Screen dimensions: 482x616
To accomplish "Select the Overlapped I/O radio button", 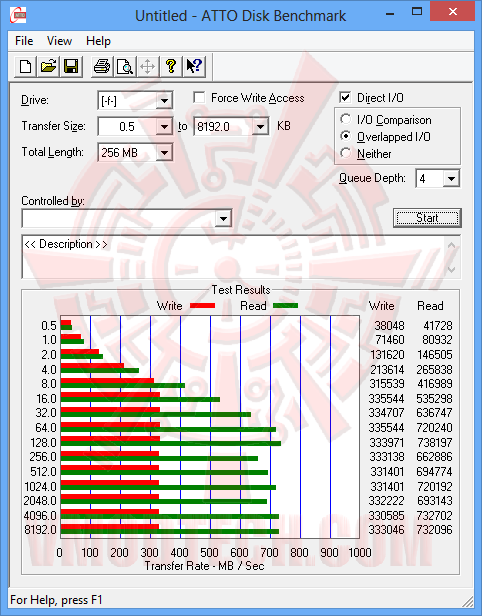I will tap(346, 136).
